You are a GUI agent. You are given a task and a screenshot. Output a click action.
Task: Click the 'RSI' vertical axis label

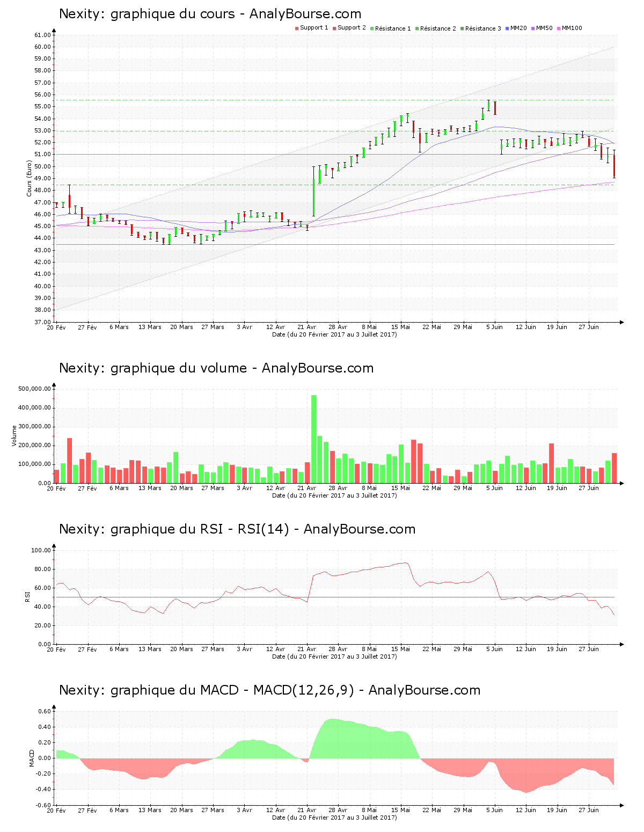(27, 596)
